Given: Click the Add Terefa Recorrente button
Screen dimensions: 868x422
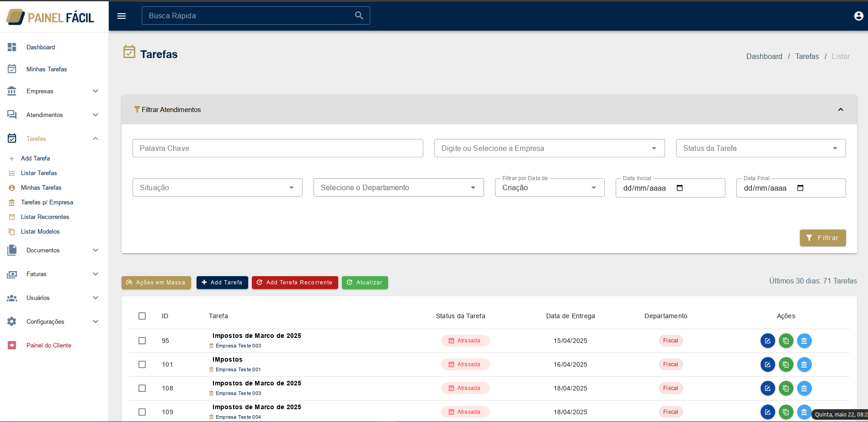Looking at the screenshot, I should click(295, 283).
